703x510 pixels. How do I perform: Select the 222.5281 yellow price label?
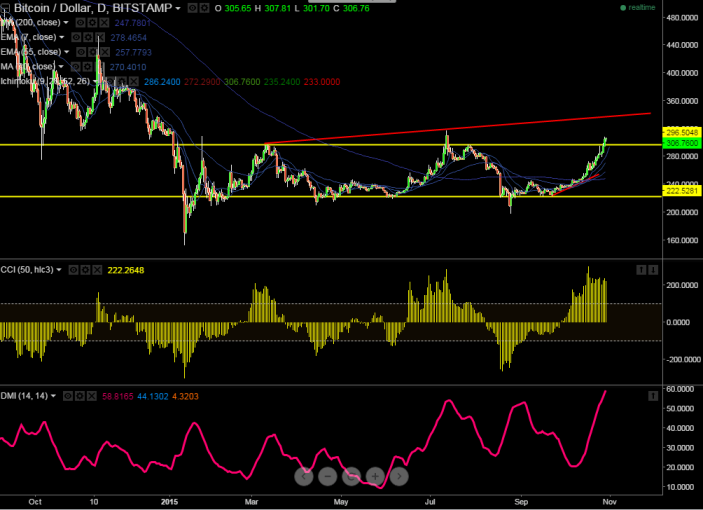tap(681, 191)
